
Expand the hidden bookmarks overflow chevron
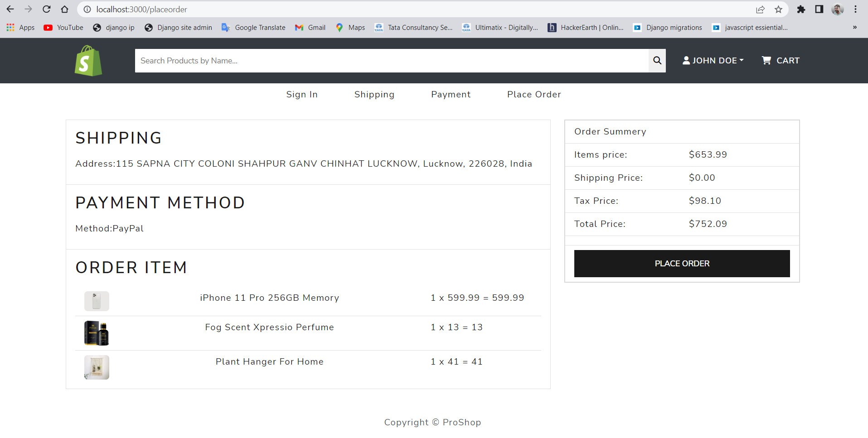click(855, 28)
